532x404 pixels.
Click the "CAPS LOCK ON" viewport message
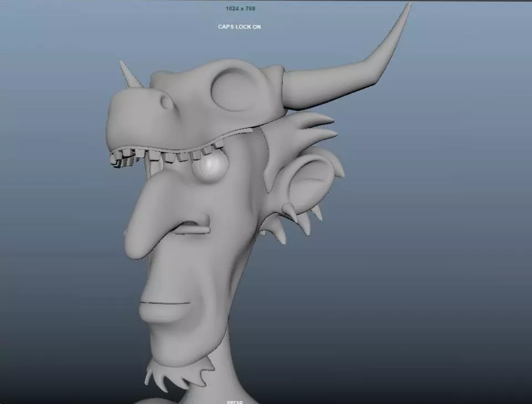pos(240,27)
